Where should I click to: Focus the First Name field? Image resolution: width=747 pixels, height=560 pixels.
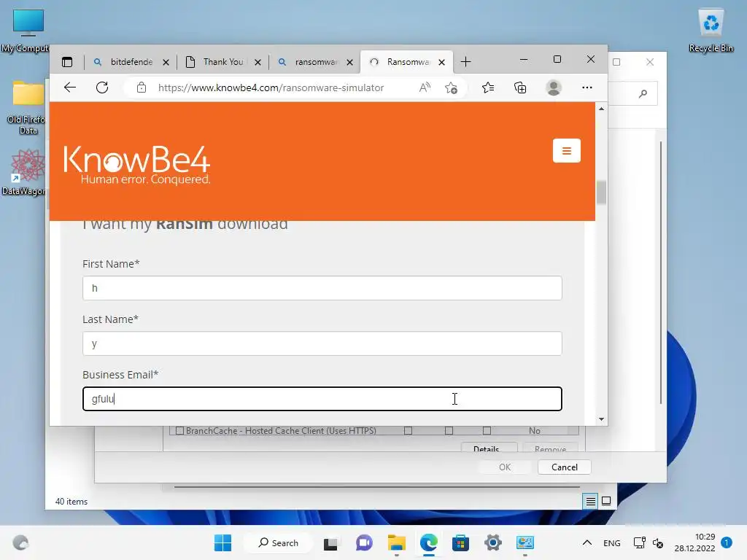coord(322,288)
